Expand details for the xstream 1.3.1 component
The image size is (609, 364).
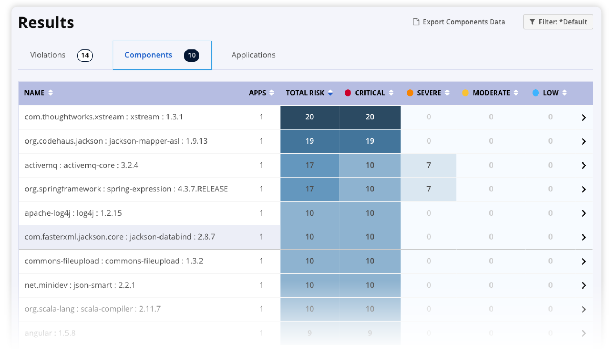(584, 117)
